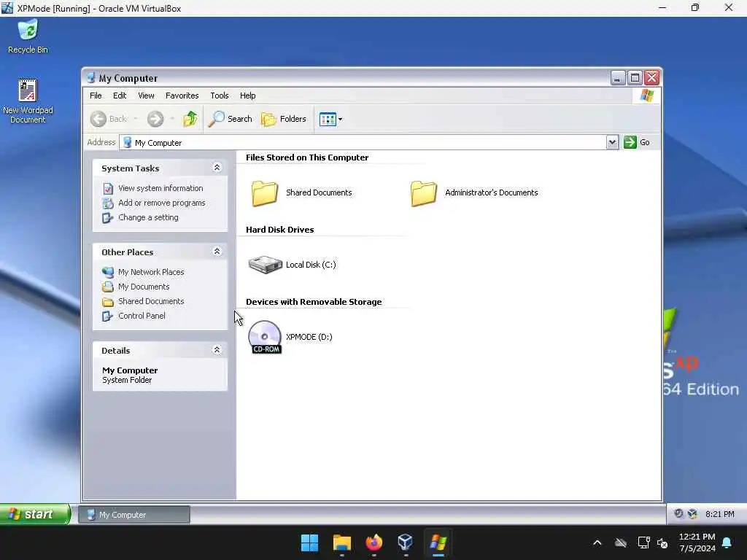Click the host network status tray icon
Viewport: 747px width, 560px height.
click(643, 542)
